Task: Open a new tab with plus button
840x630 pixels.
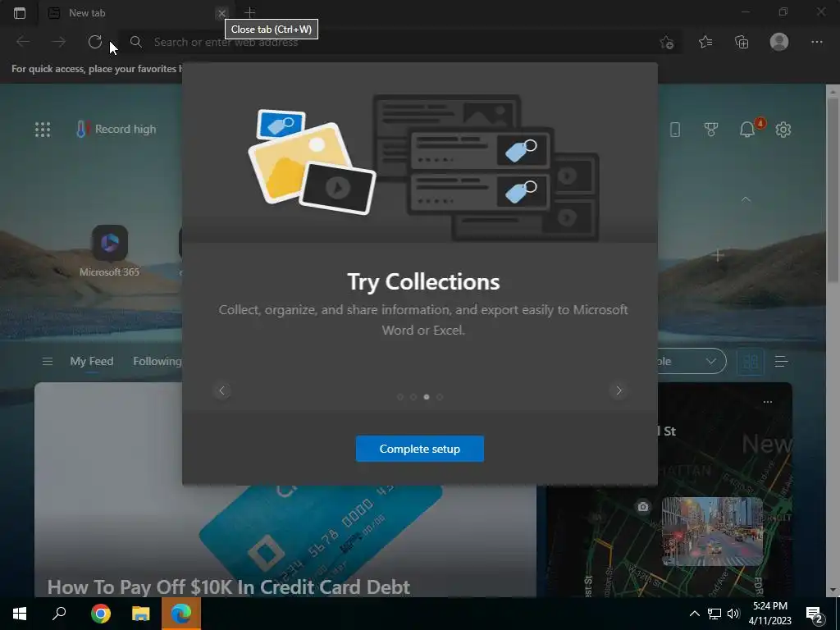Action: point(249,12)
